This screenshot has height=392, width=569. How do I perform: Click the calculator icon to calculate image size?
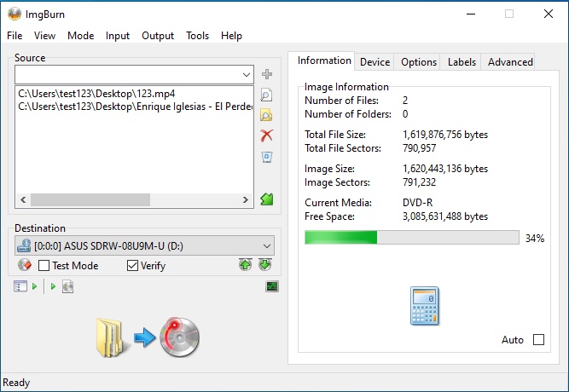click(x=425, y=306)
